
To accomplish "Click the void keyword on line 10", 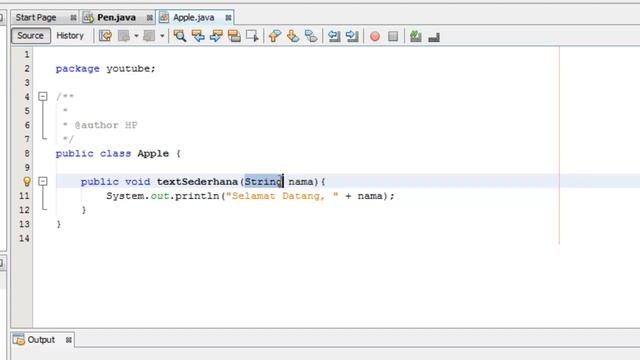I will (138, 182).
